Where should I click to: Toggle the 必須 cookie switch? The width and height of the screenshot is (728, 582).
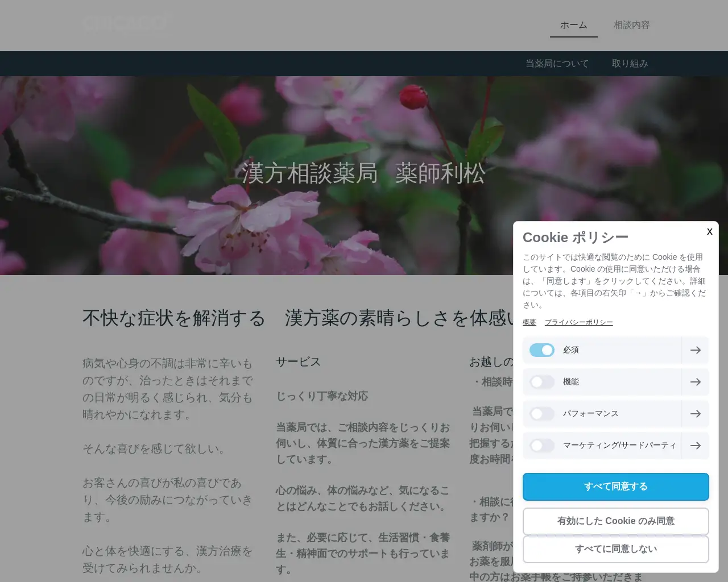[x=541, y=350]
